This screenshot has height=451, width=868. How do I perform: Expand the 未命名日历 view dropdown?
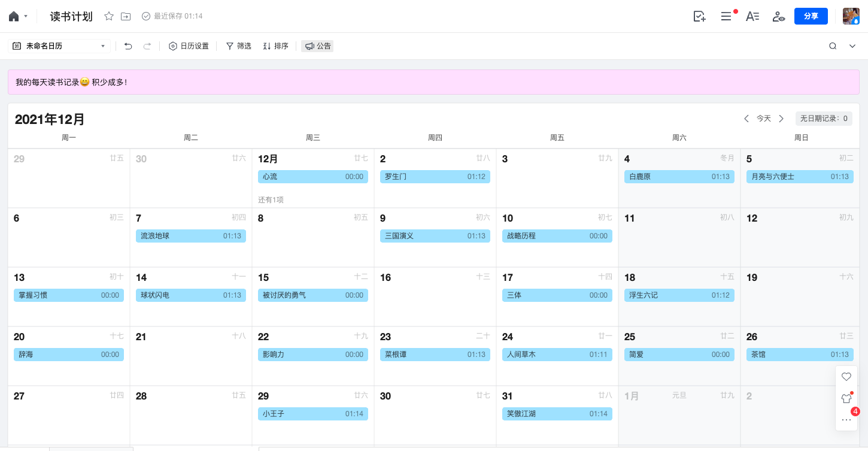click(59, 46)
